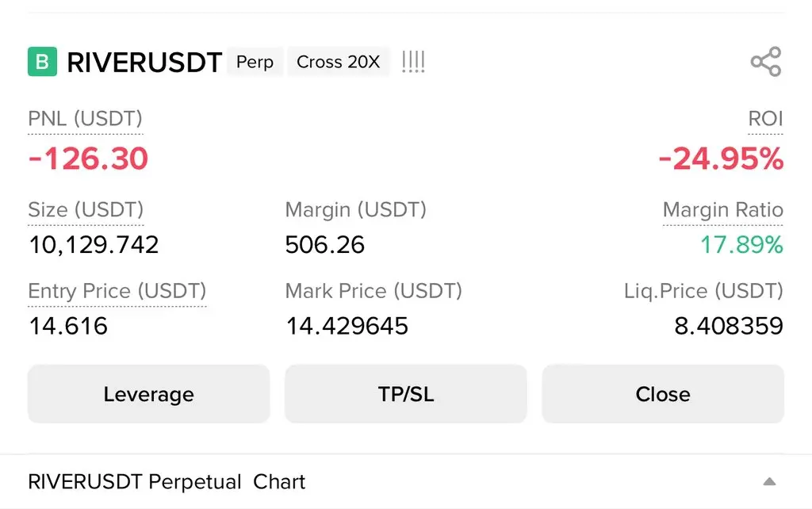Tap the RIVERUSDT Perpetual Chart text

(x=167, y=482)
